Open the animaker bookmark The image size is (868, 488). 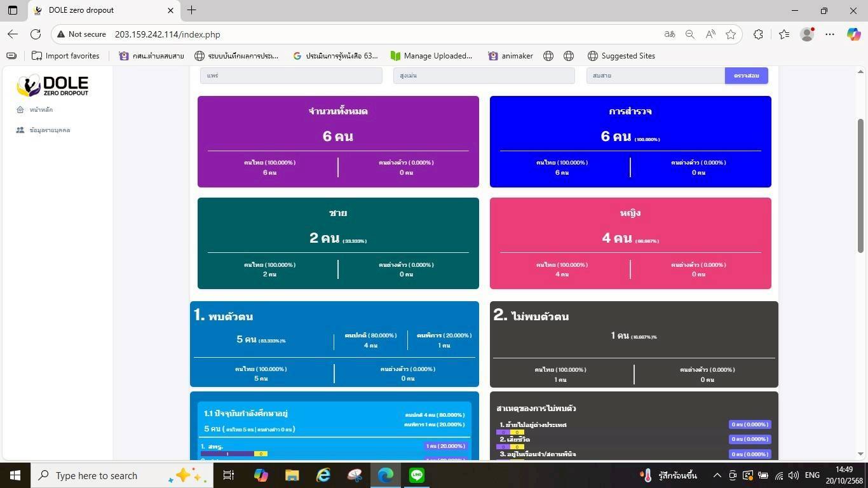pos(510,56)
